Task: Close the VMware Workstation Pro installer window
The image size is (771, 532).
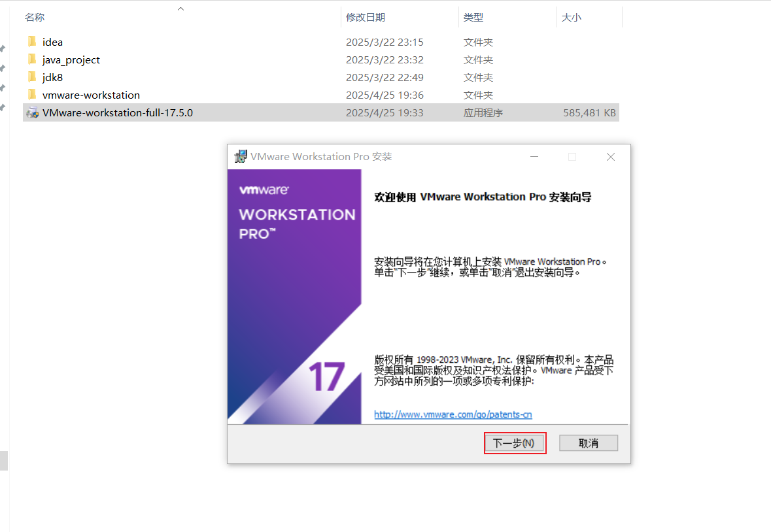Action: click(x=611, y=157)
